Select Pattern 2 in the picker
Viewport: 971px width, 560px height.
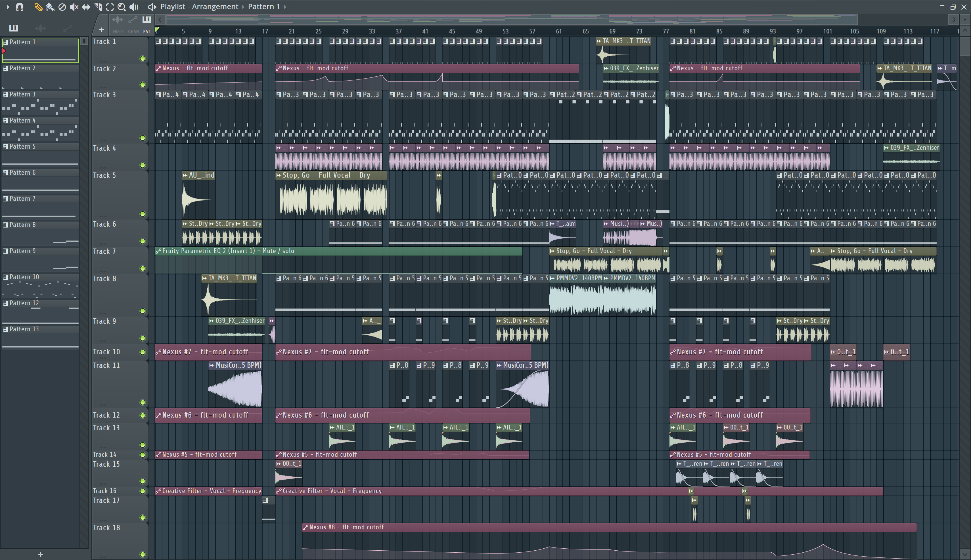tap(40, 77)
